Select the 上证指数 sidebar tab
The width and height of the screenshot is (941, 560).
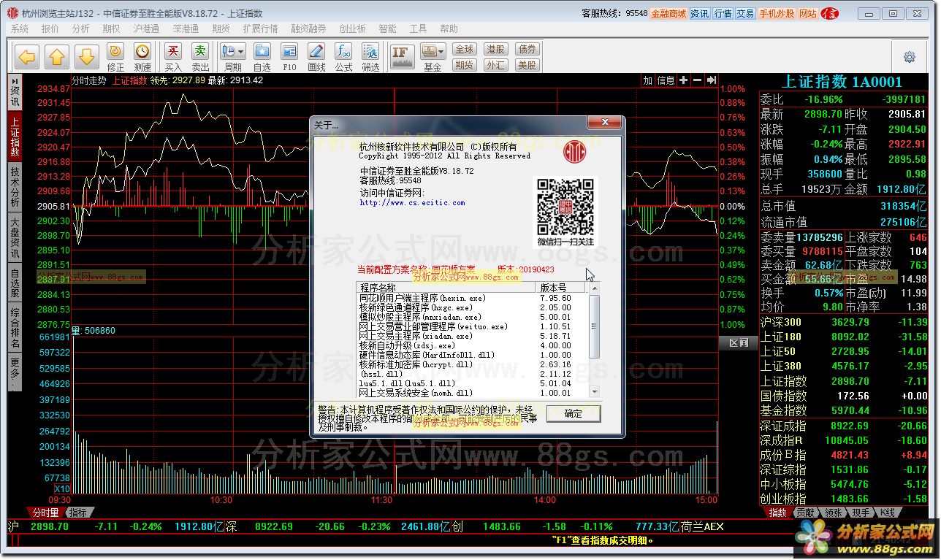click(15, 137)
